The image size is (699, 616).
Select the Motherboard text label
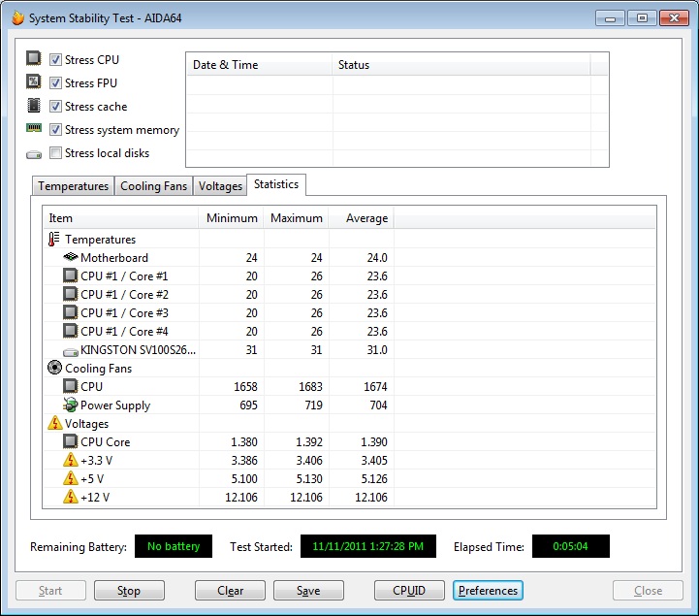pyautogui.click(x=114, y=257)
